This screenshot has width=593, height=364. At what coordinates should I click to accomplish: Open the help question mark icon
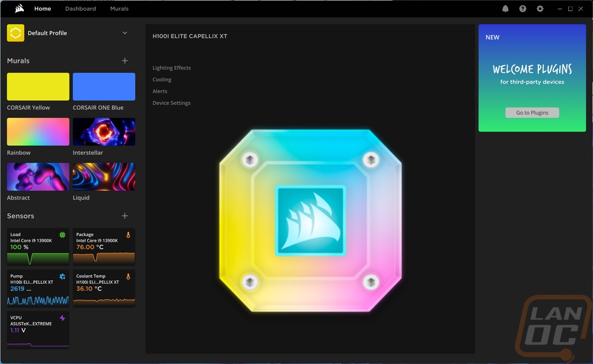pos(522,9)
